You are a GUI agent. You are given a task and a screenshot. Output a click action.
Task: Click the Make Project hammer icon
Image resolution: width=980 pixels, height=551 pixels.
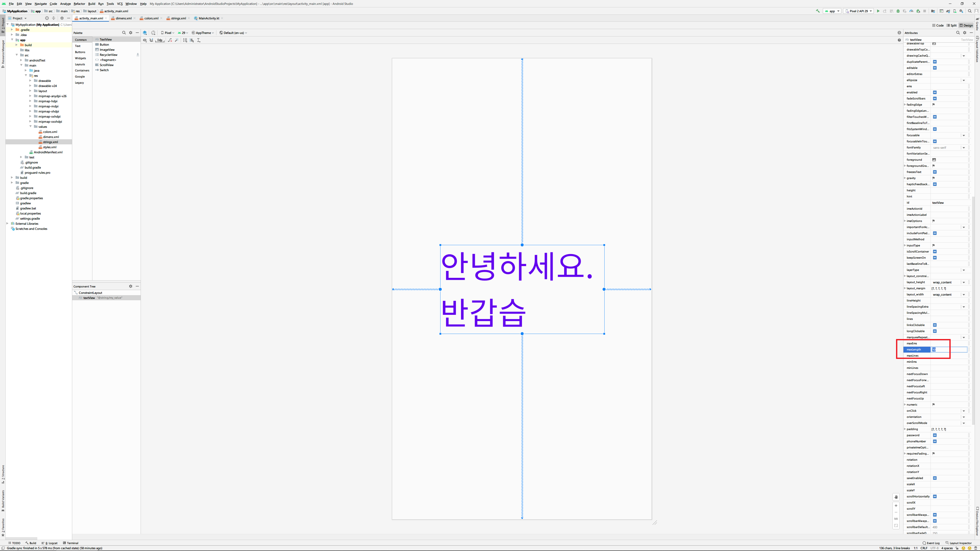818,11
